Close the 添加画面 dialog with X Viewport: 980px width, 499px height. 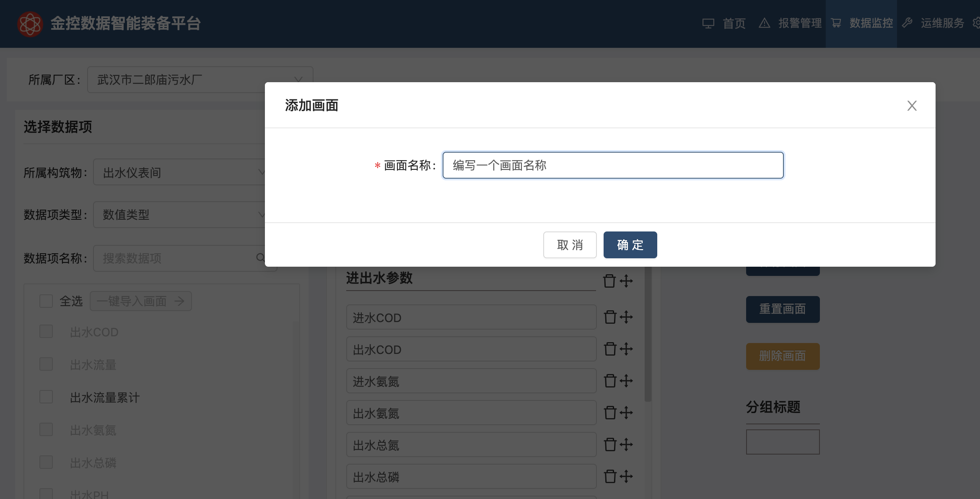[912, 106]
